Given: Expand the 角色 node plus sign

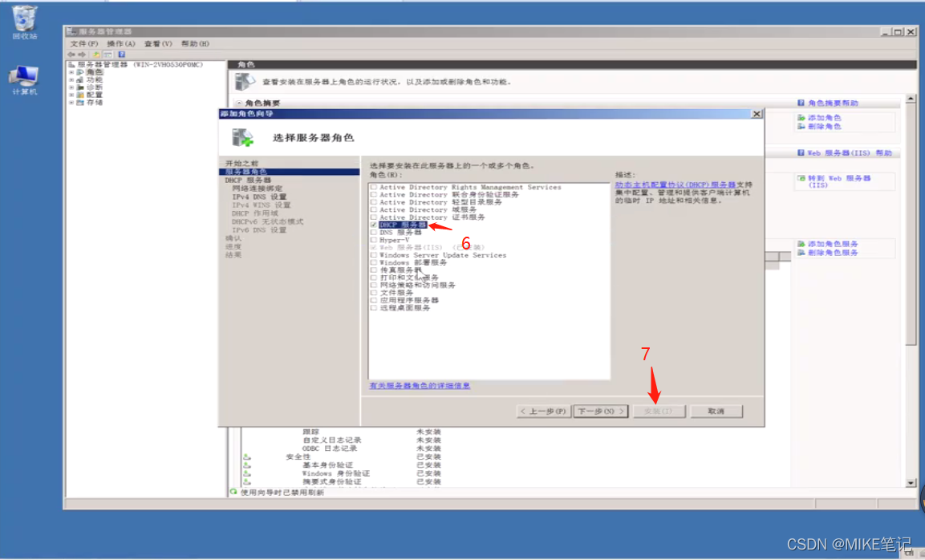Looking at the screenshot, I should (71, 72).
